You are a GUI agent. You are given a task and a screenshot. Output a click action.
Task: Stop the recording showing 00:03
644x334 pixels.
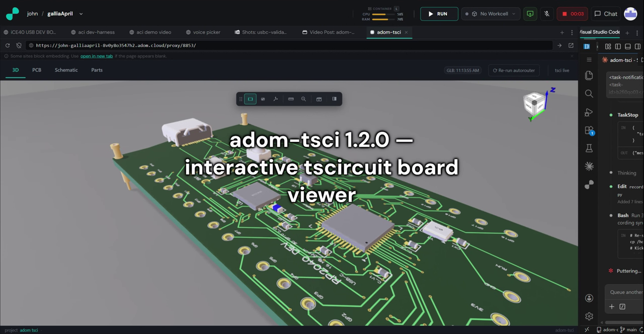click(572, 14)
